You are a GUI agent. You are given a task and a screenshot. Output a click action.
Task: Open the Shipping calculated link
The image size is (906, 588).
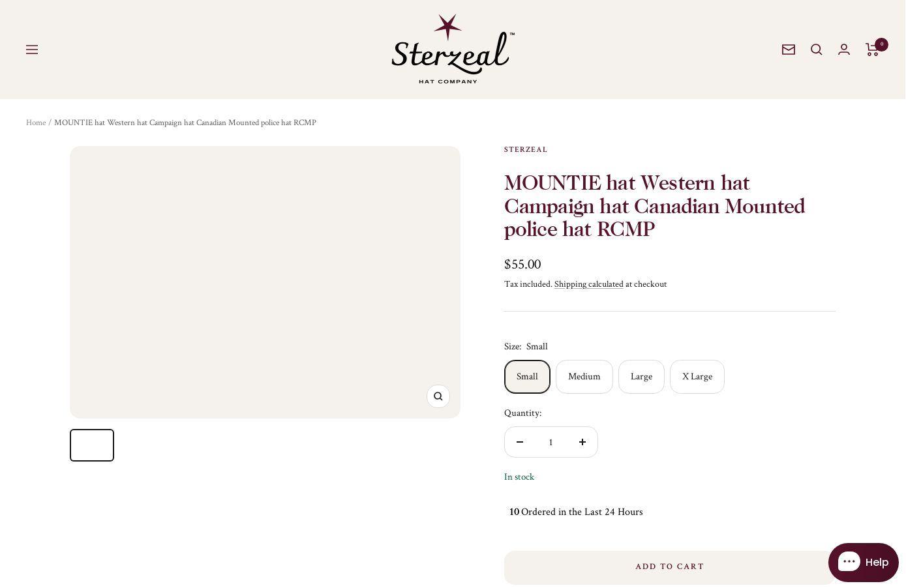589,284
